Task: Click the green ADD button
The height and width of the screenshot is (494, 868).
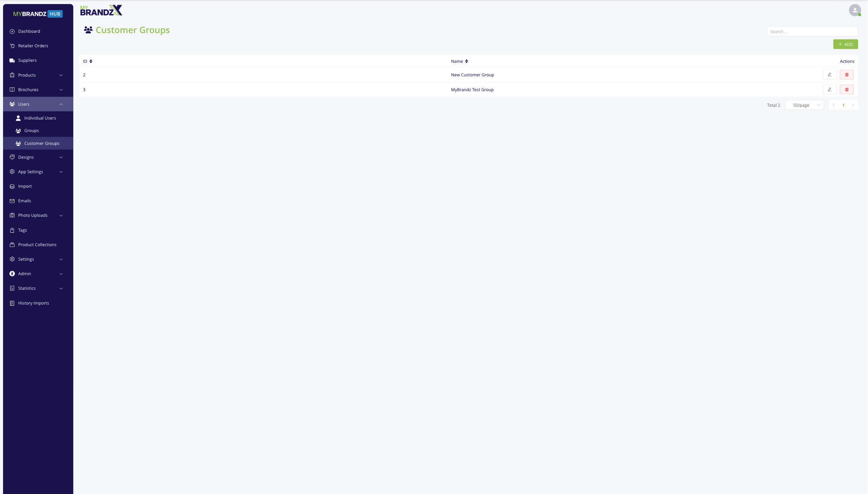Action: 845,45
